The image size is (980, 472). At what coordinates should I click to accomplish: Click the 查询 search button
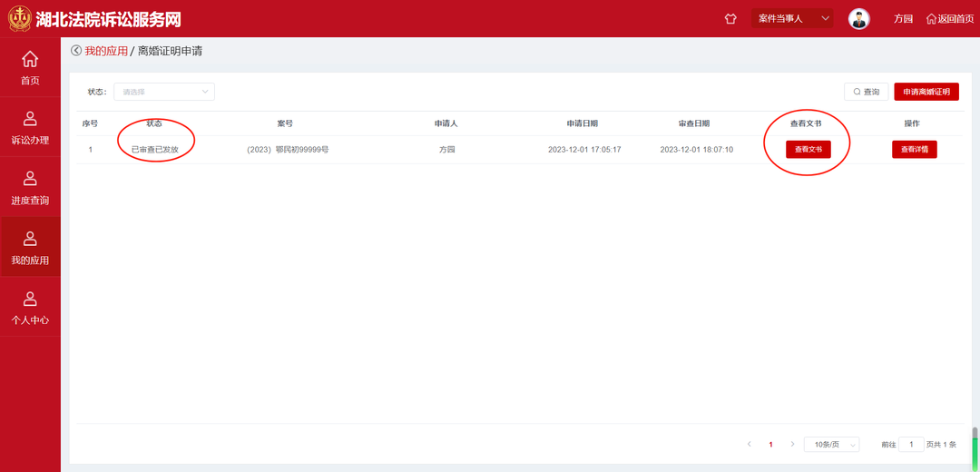[x=866, y=92]
